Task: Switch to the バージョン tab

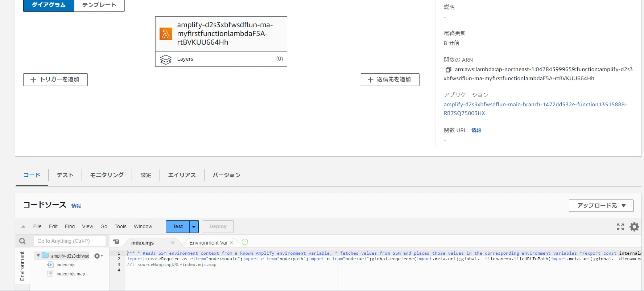Action: tap(227, 175)
